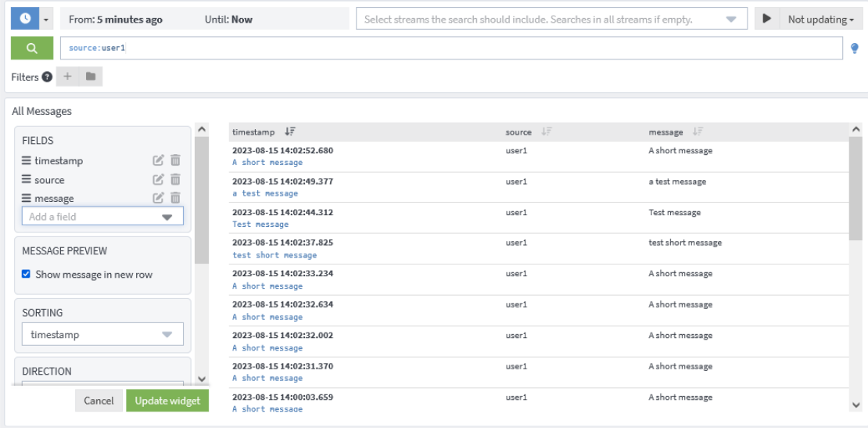Open the saved filters folder icon
868x428 pixels.
pyautogui.click(x=91, y=77)
